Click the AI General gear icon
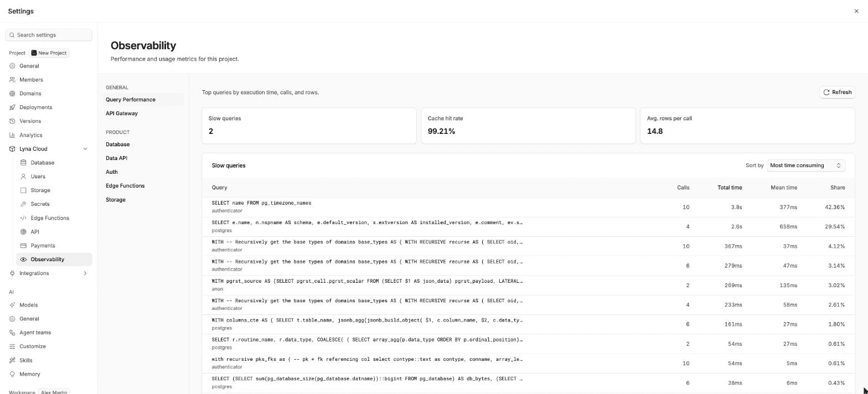The width and height of the screenshot is (868, 394). click(12, 319)
